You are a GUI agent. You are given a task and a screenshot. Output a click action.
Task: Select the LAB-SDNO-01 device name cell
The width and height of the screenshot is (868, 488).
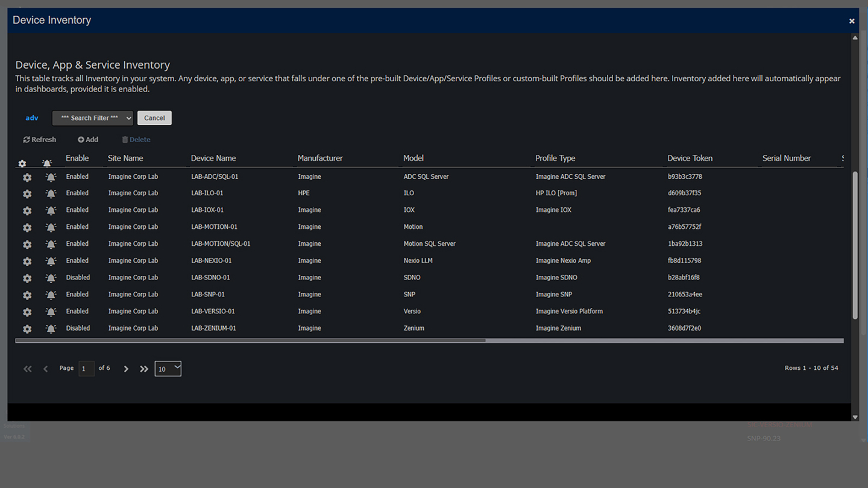pos(210,278)
